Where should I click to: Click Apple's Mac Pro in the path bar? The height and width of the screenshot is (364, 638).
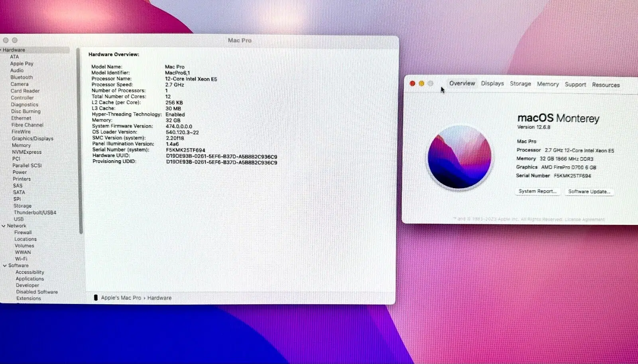click(x=121, y=298)
